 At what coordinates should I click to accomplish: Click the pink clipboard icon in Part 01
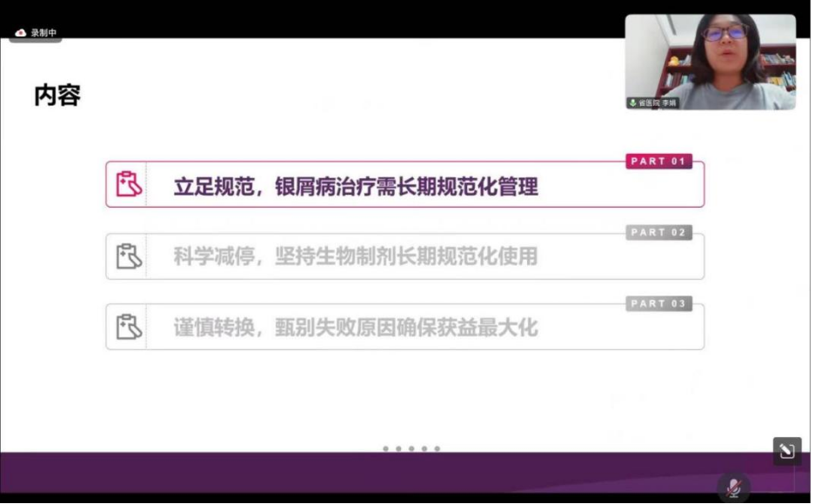click(129, 184)
